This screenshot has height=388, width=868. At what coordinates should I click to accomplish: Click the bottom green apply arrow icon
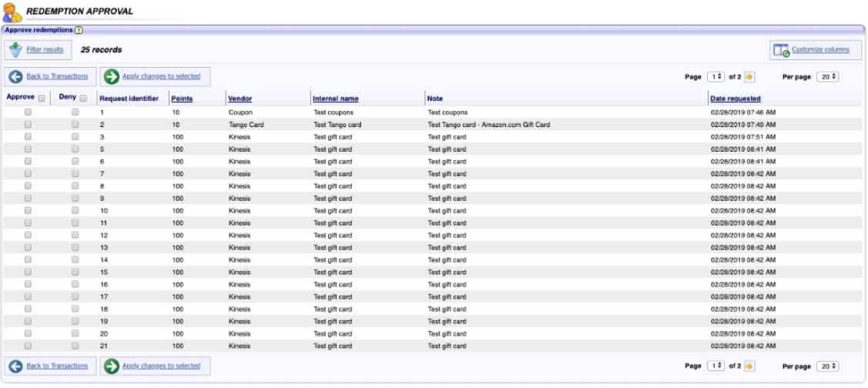coord(111,366)
